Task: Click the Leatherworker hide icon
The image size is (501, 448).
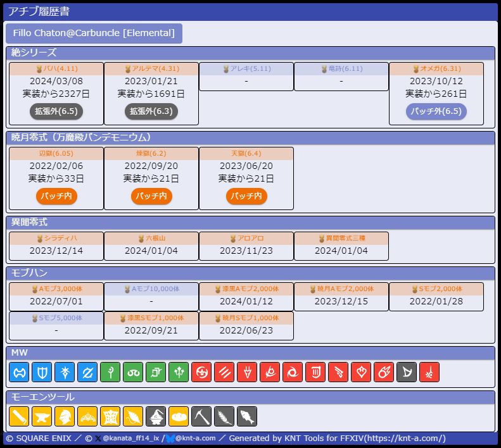Action: click(x=110, y=416)
